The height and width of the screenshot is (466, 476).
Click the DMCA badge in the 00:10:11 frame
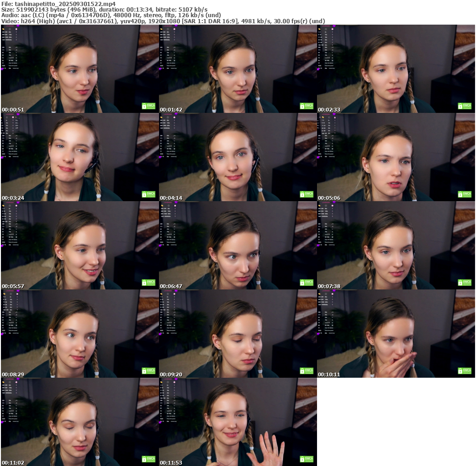[465, 371]
